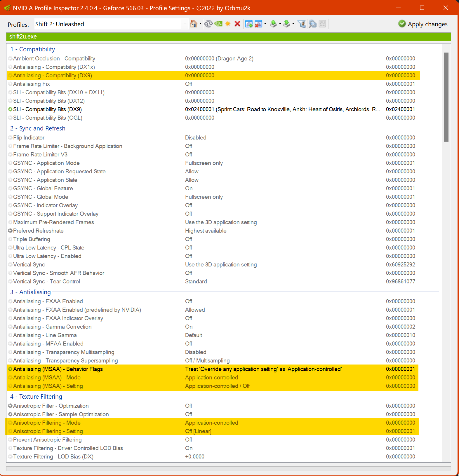
Task: Click gear icon of Antialiasing (MSAA) - Behavior Flags
Action: (10, 369)
